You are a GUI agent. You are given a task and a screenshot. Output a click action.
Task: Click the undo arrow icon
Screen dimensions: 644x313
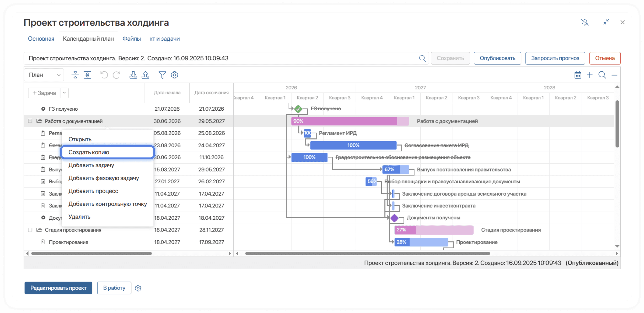click(x=104, y=75)
